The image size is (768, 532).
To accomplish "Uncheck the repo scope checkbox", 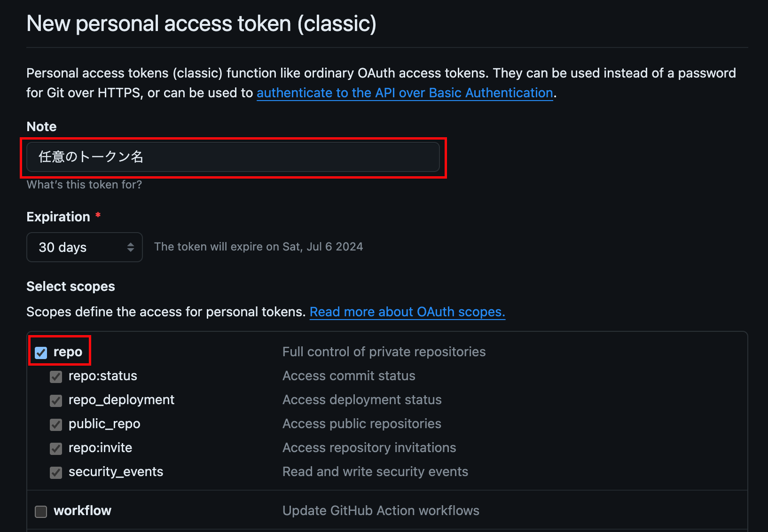I will coord(41,352).
